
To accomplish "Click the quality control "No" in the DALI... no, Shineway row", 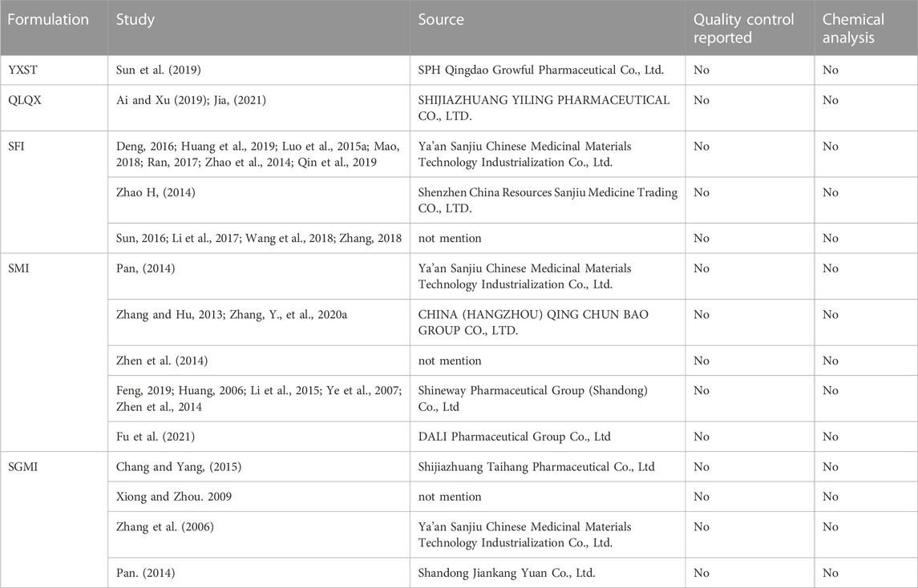I will pyautogui.click(x=702, y=390).
